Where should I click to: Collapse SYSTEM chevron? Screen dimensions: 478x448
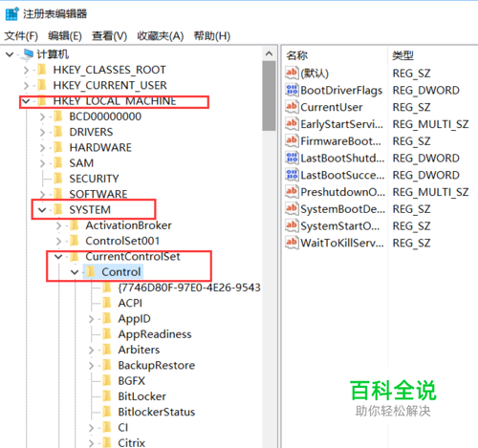(x=42, y=210)
